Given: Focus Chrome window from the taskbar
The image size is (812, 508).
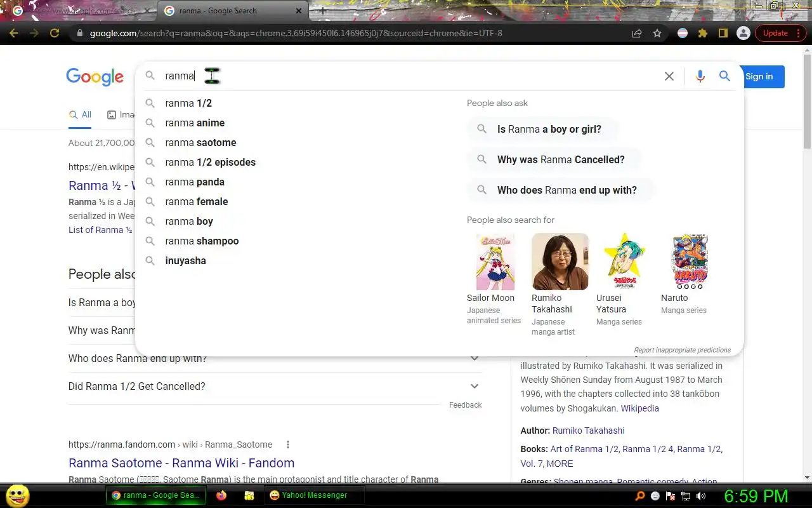Looking at the screenshot, I should pos(156,495).
